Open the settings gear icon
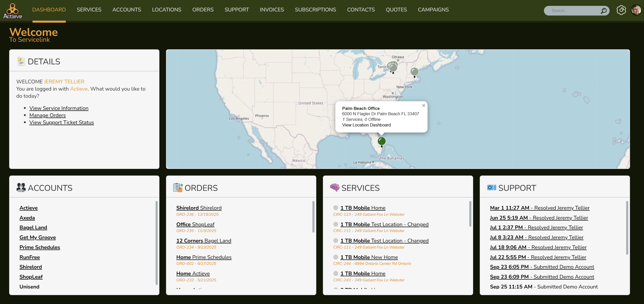This screenshot has width=644, height=304. pos(621,10)
